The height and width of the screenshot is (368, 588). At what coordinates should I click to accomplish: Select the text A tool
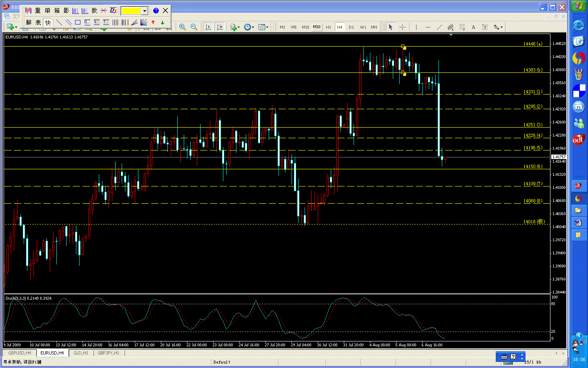pyautogui.click(x=473, y=27)
